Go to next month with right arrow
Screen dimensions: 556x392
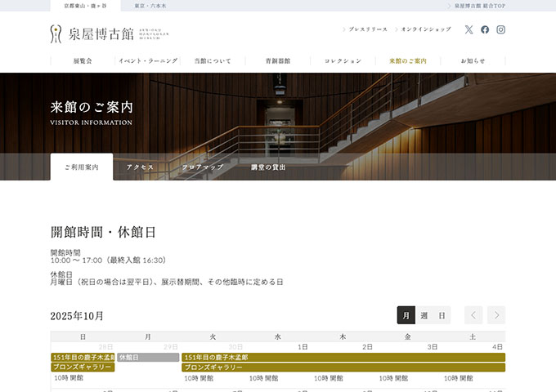(496, 315)
